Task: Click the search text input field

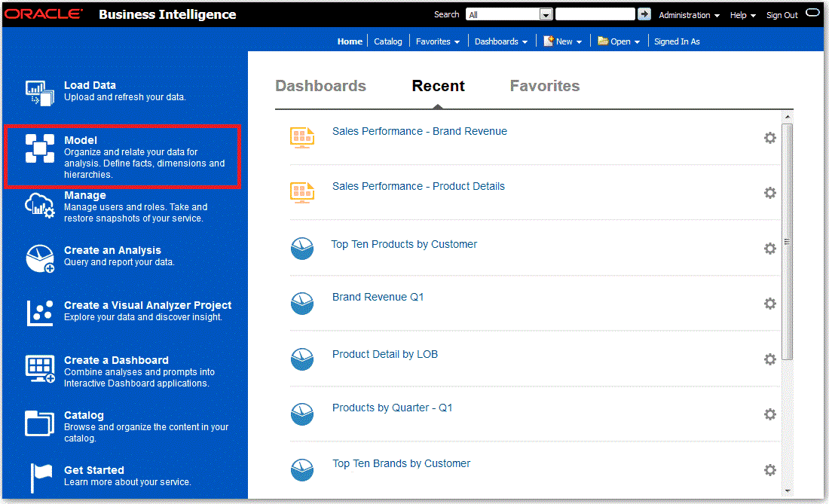Action: click(x=595, y=14)
